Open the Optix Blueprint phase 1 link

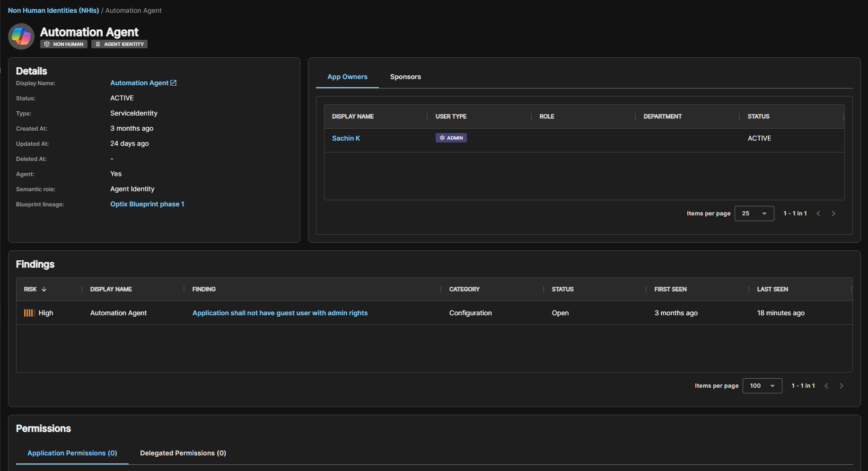(147, 204)
